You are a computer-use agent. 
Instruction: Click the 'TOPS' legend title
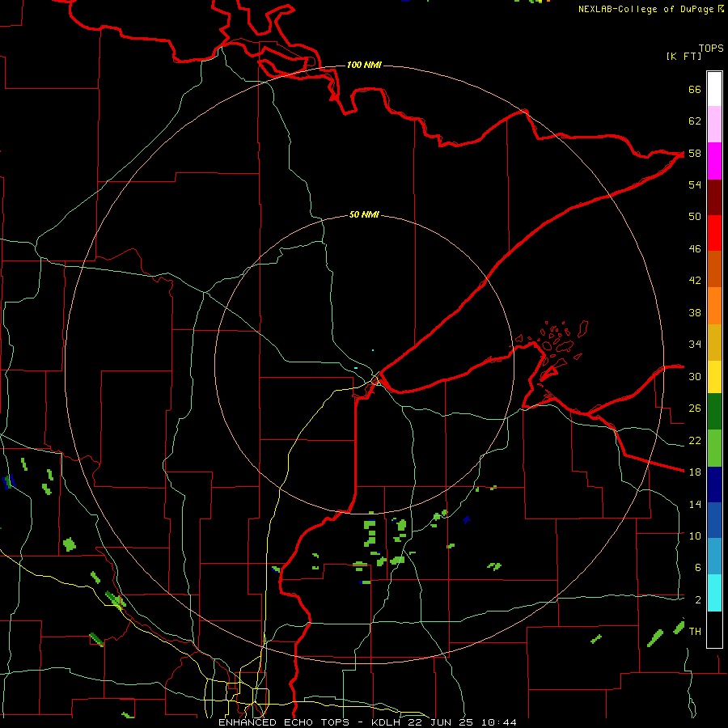pyautogui.click(x=711, y=48)
